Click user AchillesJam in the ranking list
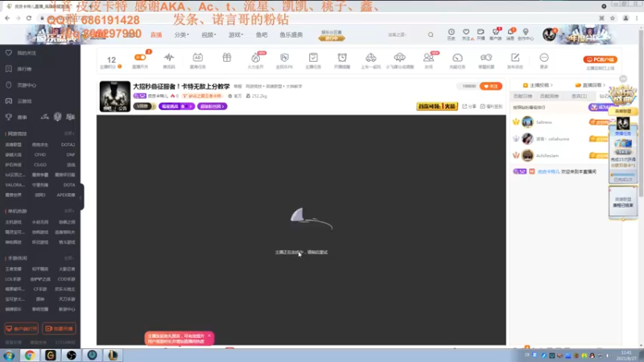 click(547, 155)
